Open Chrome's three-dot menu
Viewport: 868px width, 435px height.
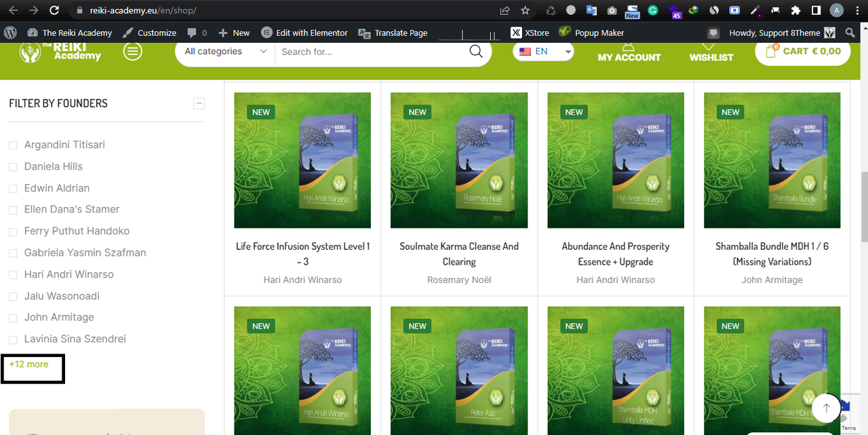(x=856, y=11)
